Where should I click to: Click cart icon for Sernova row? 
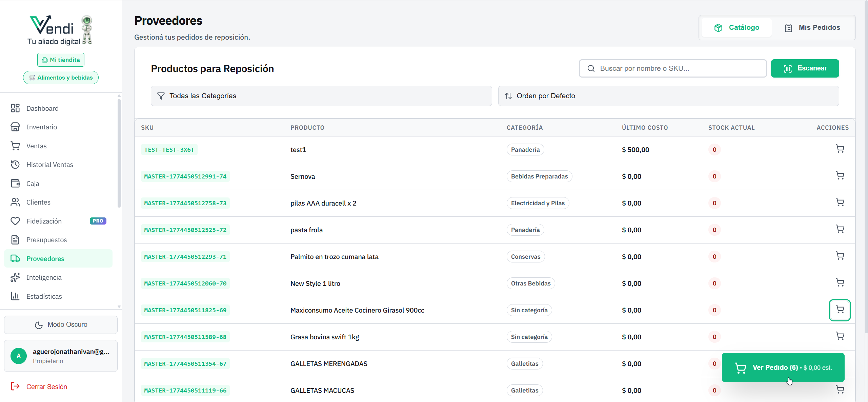(x=840, y=176)
